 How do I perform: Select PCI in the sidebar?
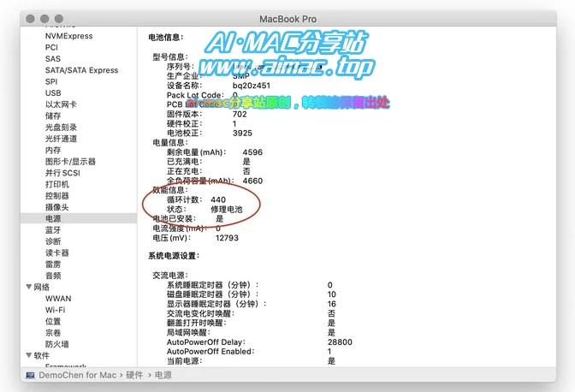coord(51,47)
